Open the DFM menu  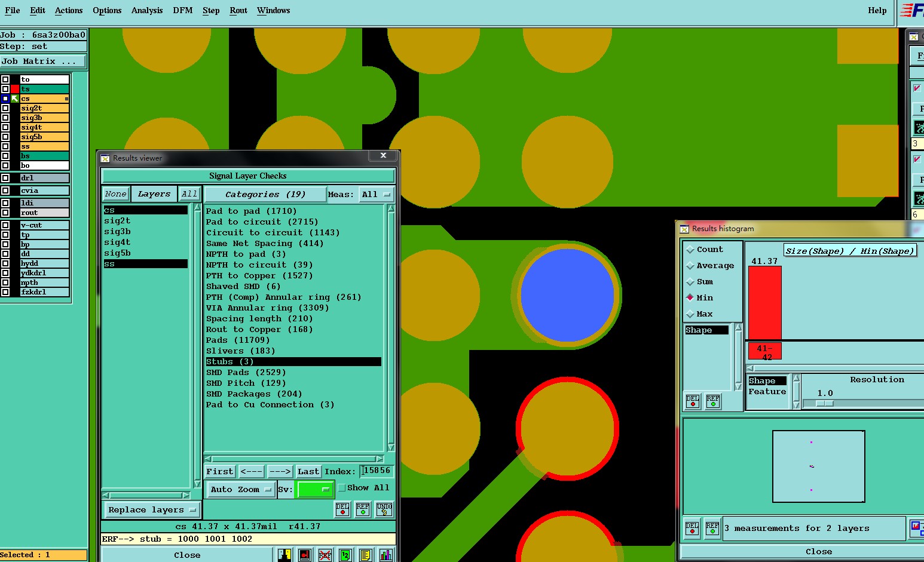[x=183, y=10]
